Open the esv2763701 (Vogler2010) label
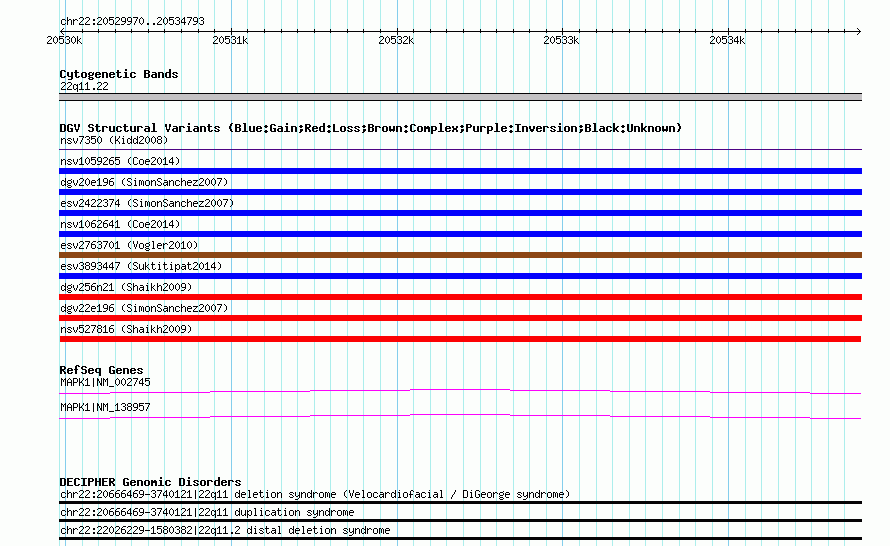The width and height of the screenshot is (890, 546). click(x=129, y=245)
